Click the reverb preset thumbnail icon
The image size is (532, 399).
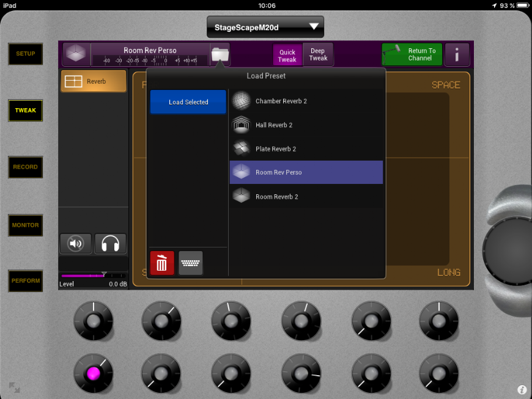[76, 54]
